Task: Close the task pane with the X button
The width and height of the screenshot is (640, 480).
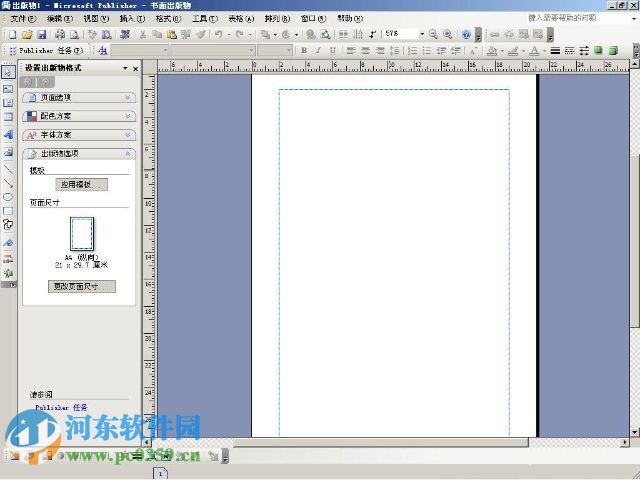Action: coord(136,69)
